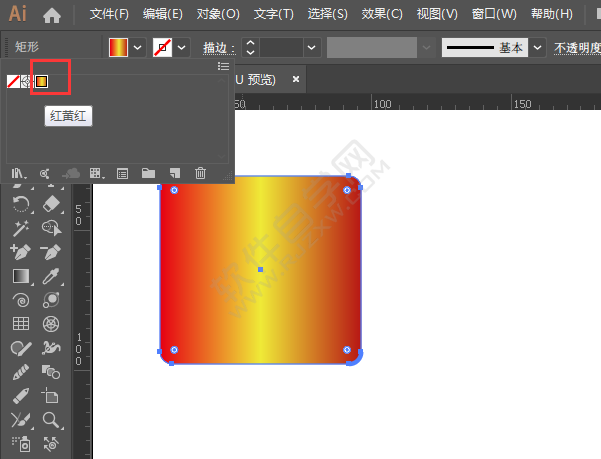Click the New Swatch icon

tap(174, 173)
